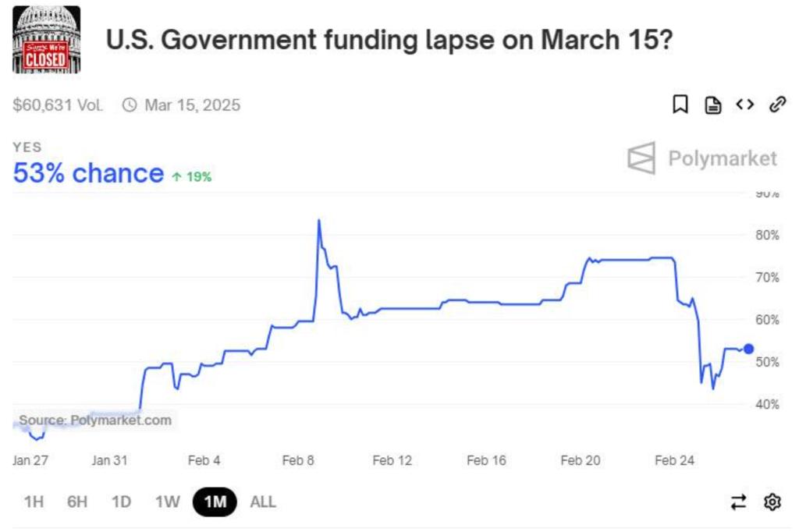Click the Polymarket logo watermark
The width and height of the screenshot is (799, 532).
point(702,158)
